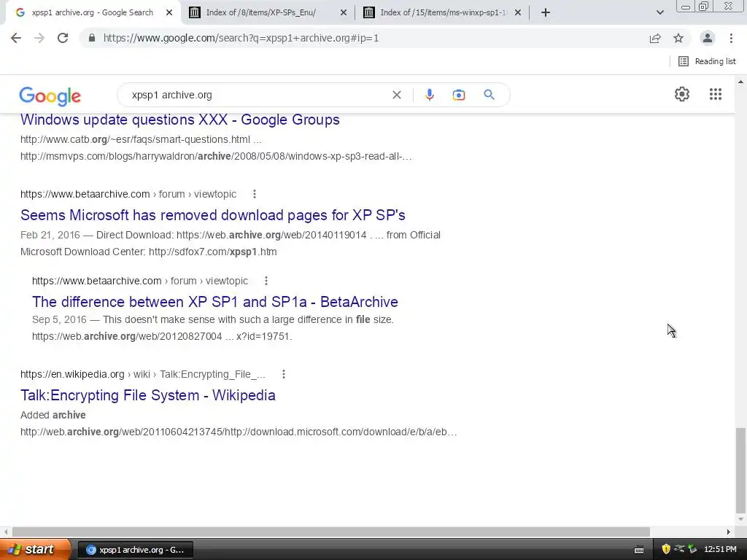Bookmark this page with the star
The width and height of the screenshot is (747, 560).
point(678,38)
